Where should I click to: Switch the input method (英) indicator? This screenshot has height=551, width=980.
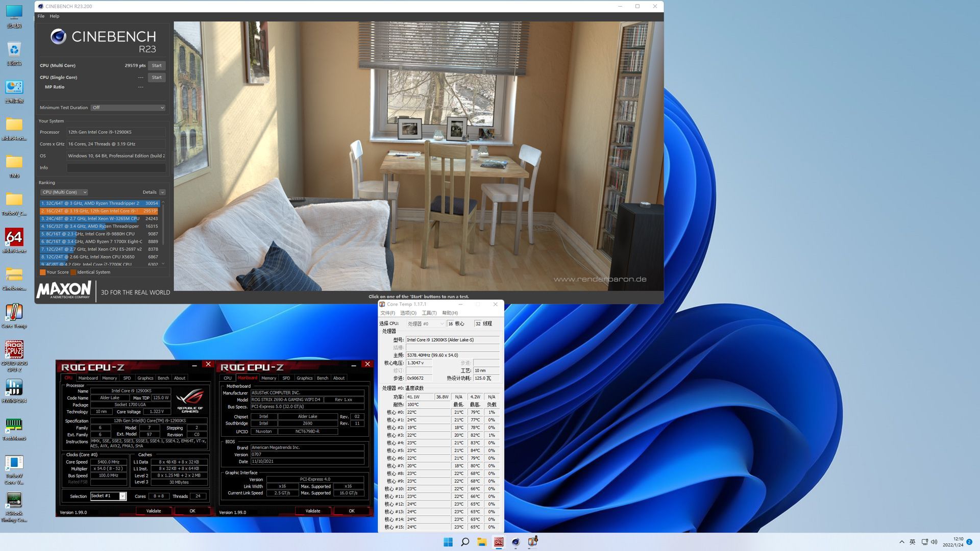[x=913, y=542]
